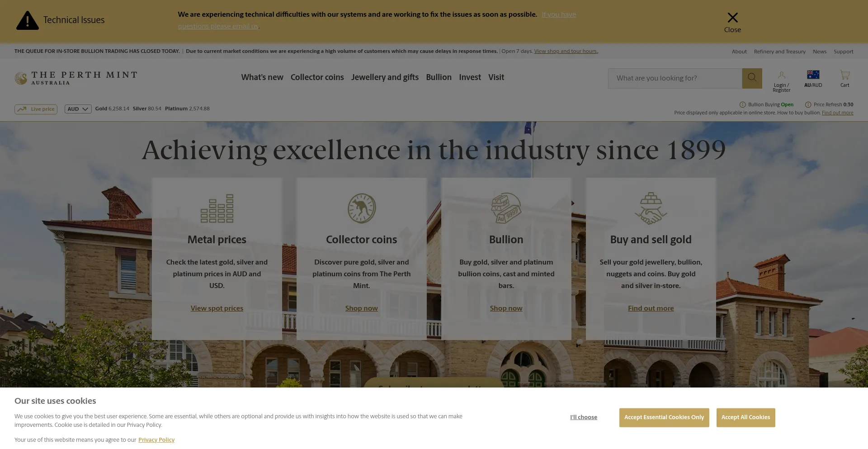Open the shopping Cart icon
Viewport: 868px width, 449px height.
(x=844, y=75)
